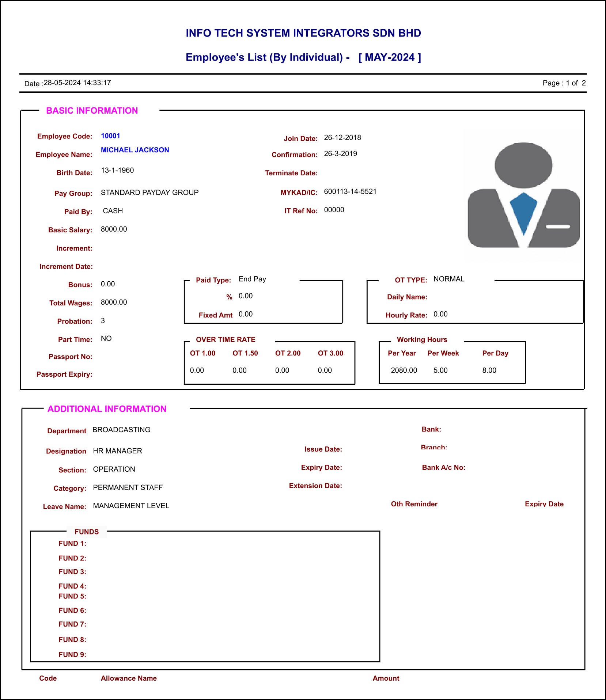Select the ADDITIONAL INFORMATION section heading
606x700 pixels.
coord(107,409)
